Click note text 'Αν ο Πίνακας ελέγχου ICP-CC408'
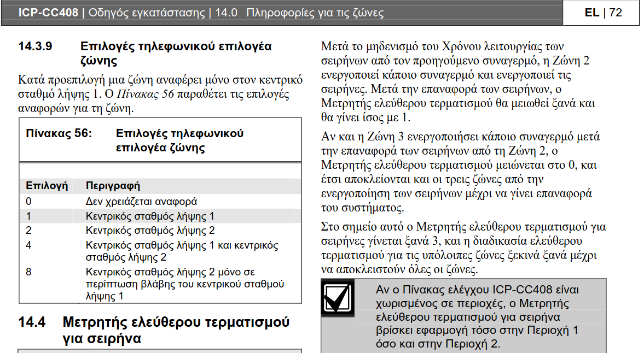The height and width of the screenshot is (353, 644). 478,316
